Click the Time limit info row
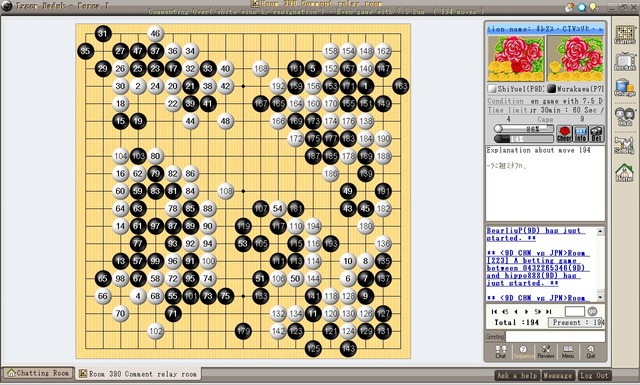Image resolution: width=640 pixels, height=385 pixels. click(x=545, y=110)
